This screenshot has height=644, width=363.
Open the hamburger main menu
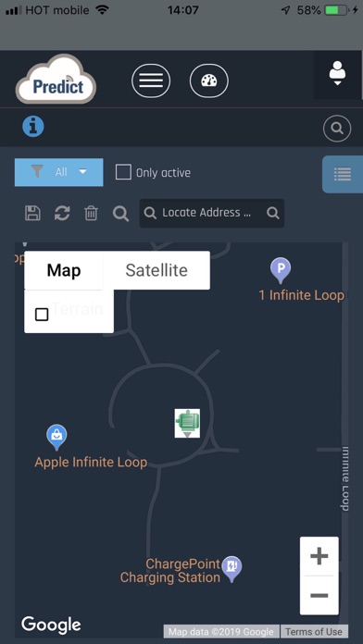pyautogui.click(x=151, y=80)
